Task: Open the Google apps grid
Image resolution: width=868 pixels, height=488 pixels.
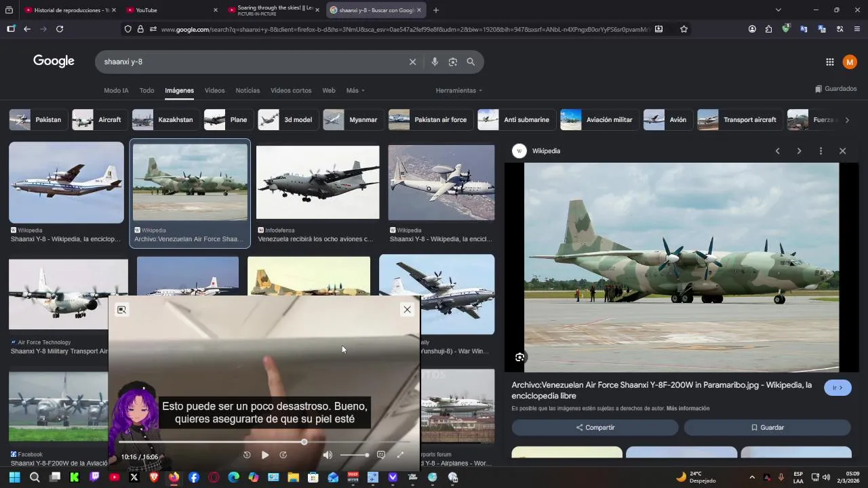Action: pos(829,62)
